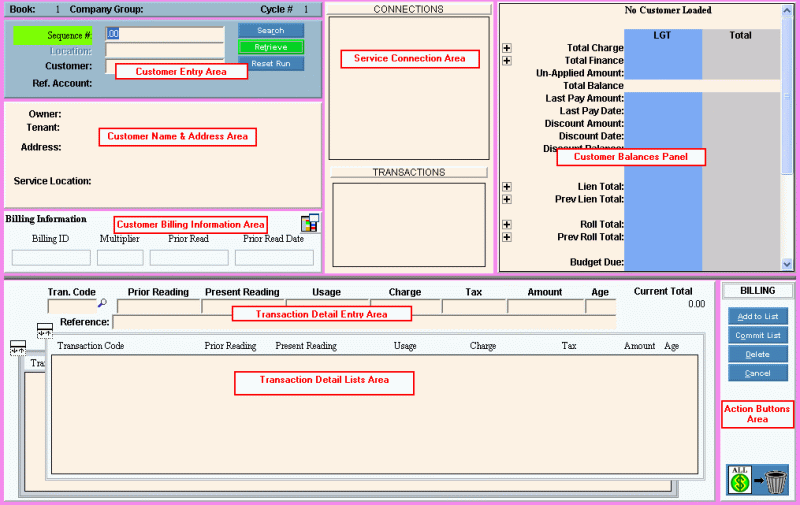
Task: Click Add to List button
Action: pyautogui.click(x=758, y=316)
